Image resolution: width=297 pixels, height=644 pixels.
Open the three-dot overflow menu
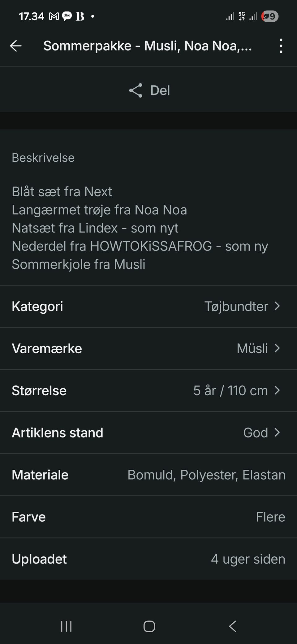tap(281, 46)
